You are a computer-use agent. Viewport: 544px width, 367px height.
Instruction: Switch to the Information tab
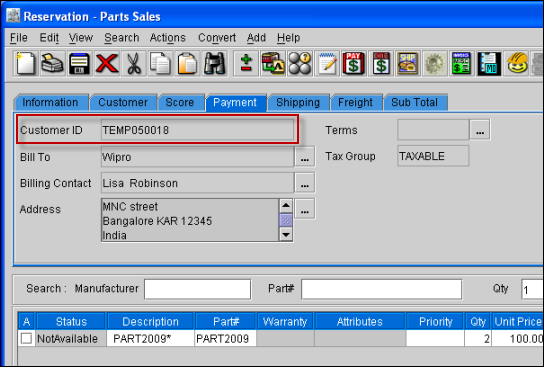(51, 103)
